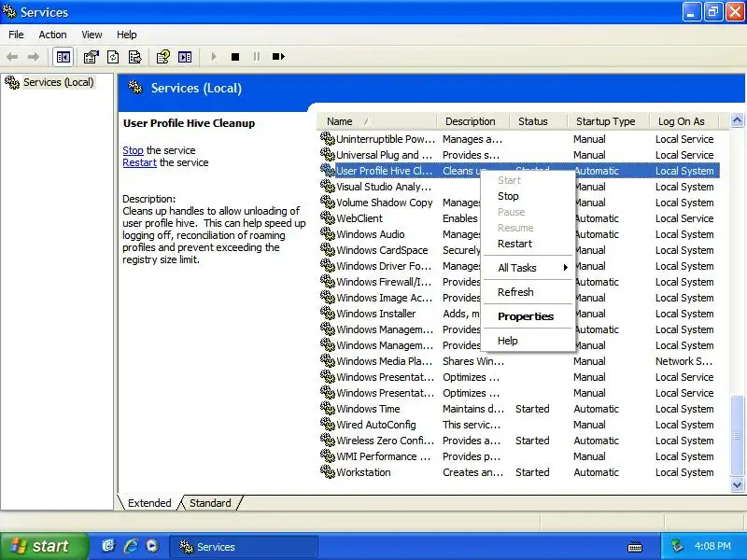Switch to the Extended tab
This screenshot has width=747, height=560.
point(149,503)
